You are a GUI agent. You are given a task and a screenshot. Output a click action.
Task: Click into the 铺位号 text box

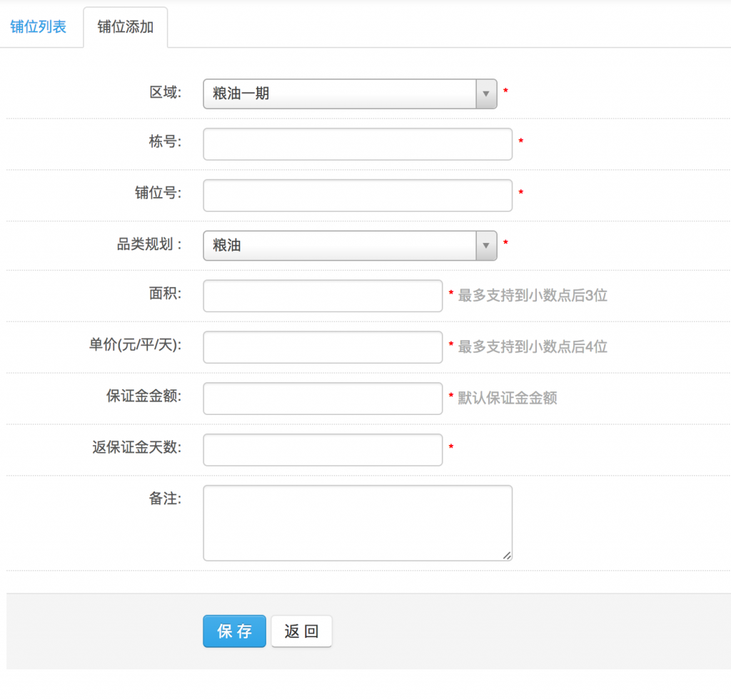[x=358, y=195]
